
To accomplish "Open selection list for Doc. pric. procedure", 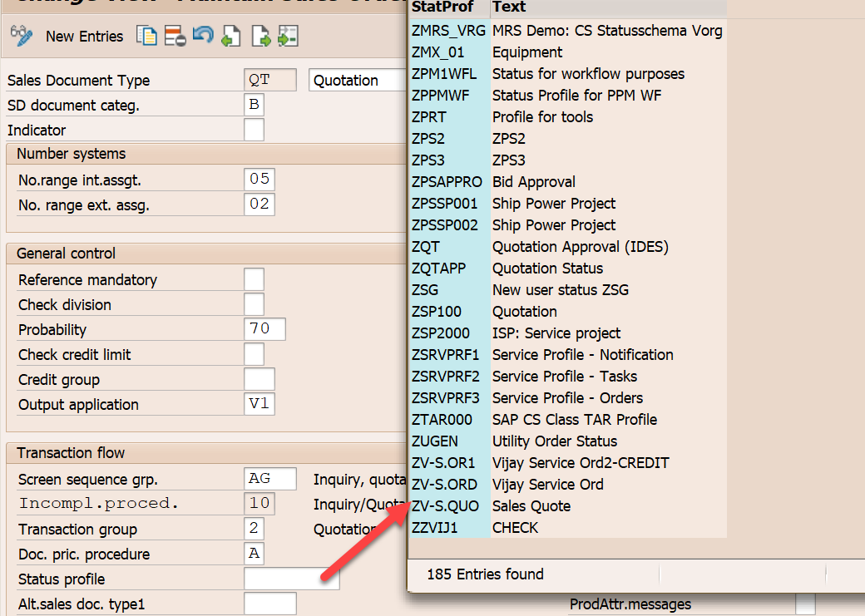I will [x=254, y=553].
